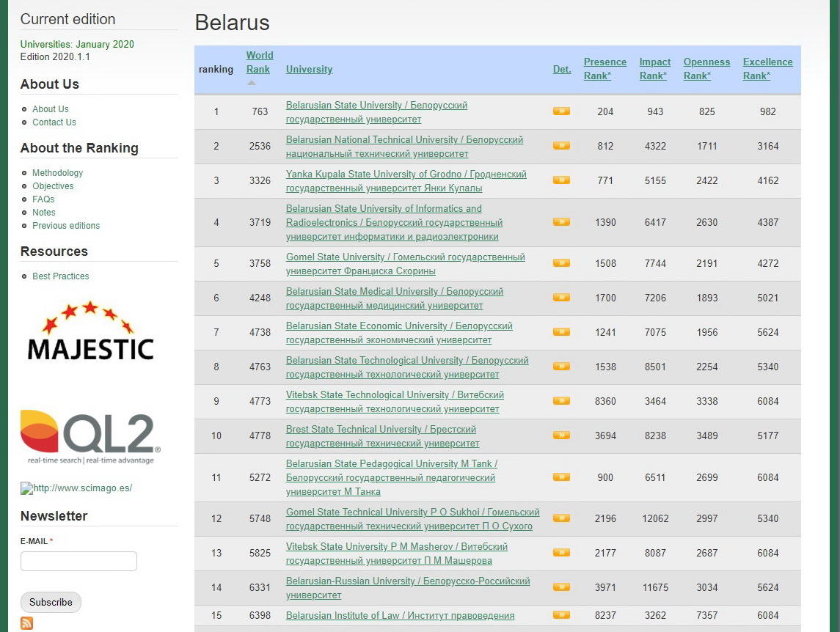Click the Belarus page heading

click(232, 23)
